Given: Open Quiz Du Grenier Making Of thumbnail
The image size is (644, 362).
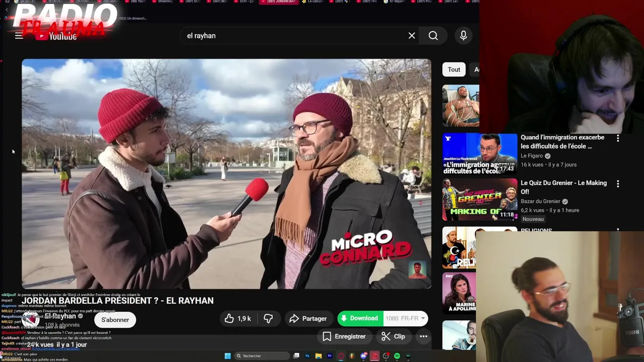Looking at the screenshot, I should coord(479,200).
